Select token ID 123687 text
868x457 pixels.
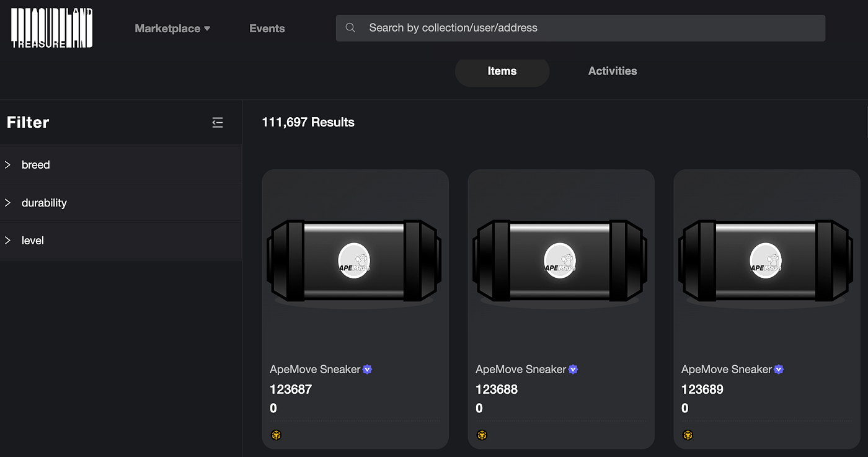291,389
